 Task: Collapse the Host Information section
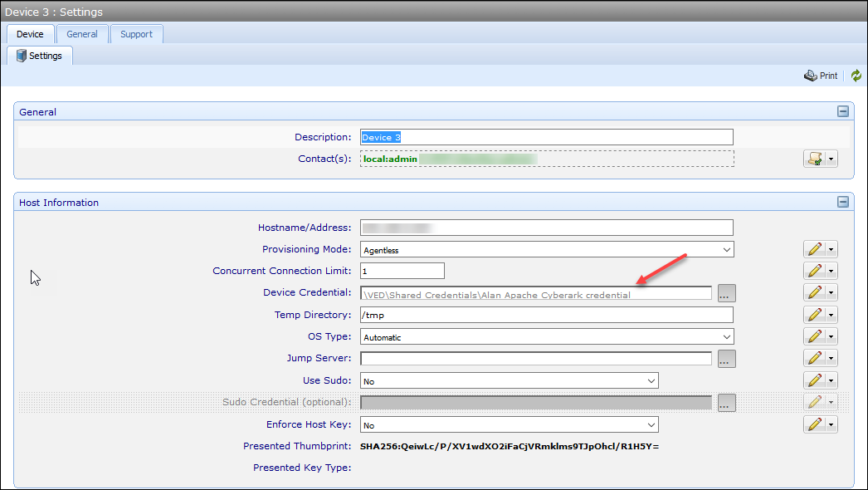point(842,202)
